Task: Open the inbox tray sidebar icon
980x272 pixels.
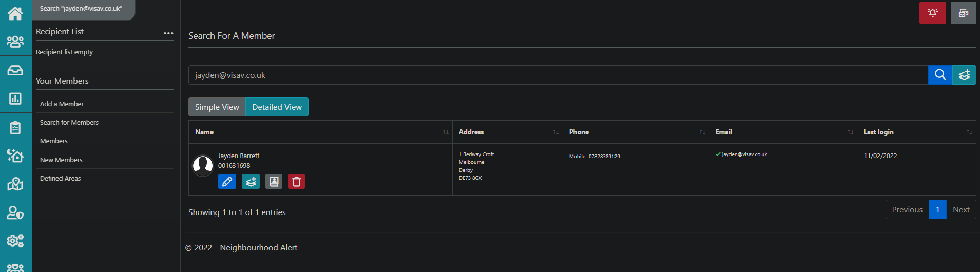Action: point(15,70)
